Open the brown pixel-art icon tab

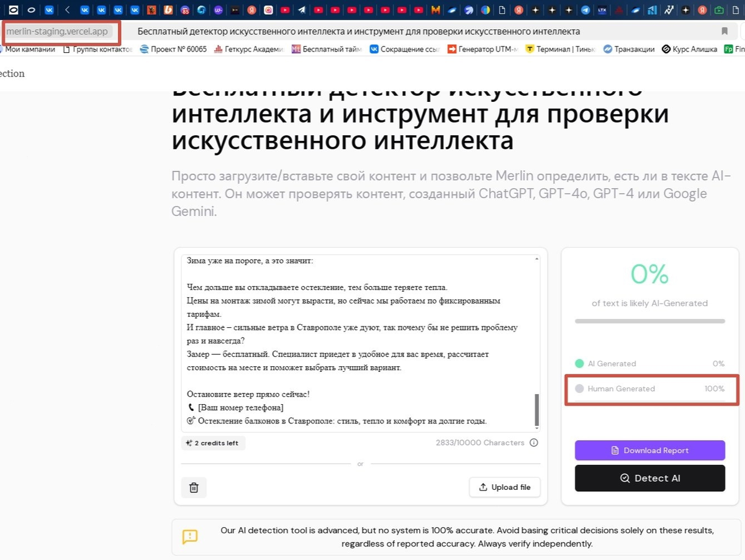(x=151, y=10)
